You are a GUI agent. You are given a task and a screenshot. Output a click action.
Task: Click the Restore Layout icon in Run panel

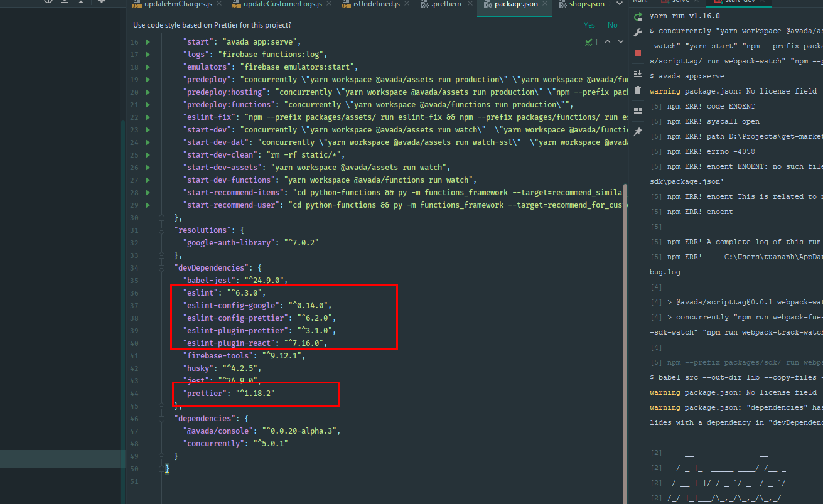638,111
